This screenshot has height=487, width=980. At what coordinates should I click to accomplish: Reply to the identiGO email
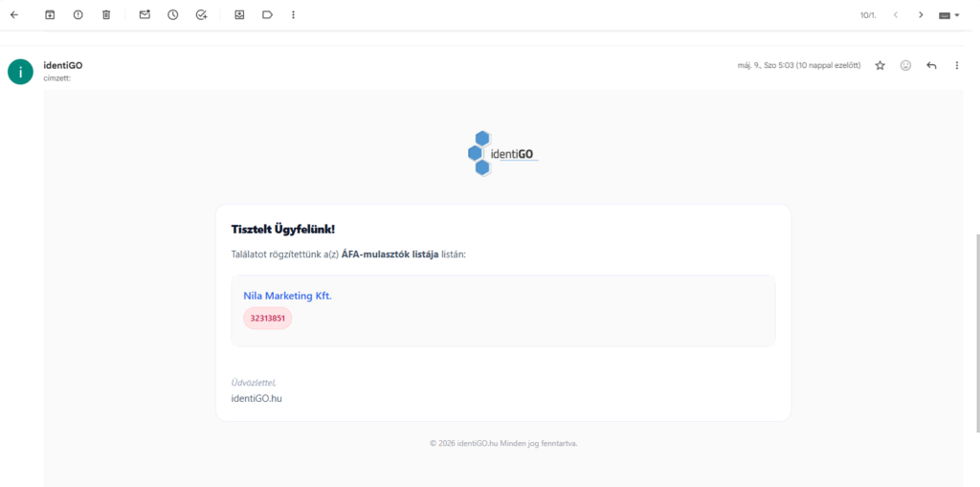[x=931, y=66]
